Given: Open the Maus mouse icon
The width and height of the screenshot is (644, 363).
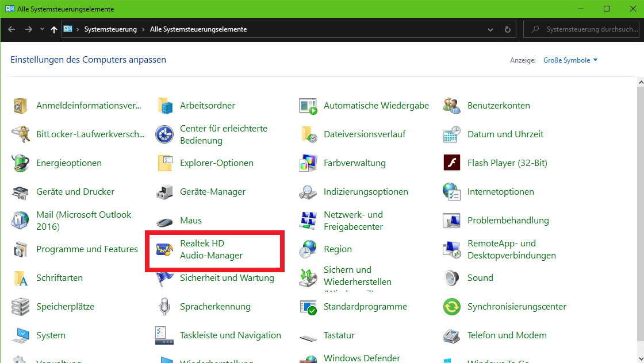Looking at the screenshot, I should [x=164, y=222].
